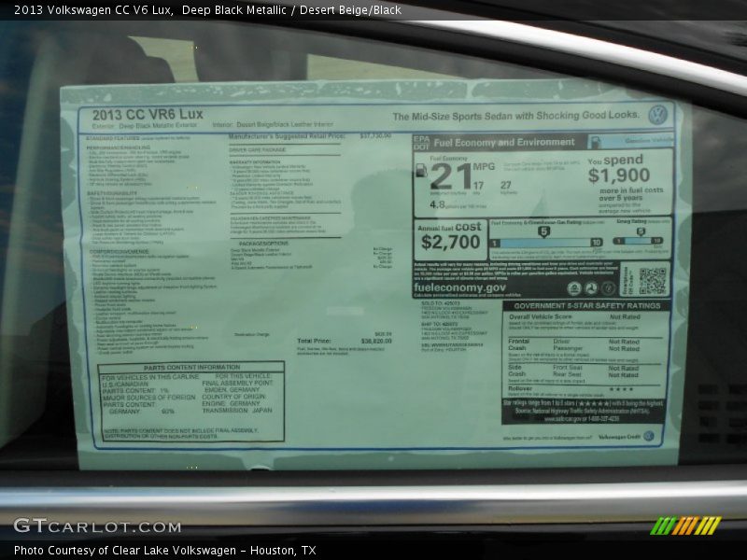Click the Photo Courtesy of Clear Lake Volkswagen caption
The height and width of the screenshot is (560, 747).
164,551
